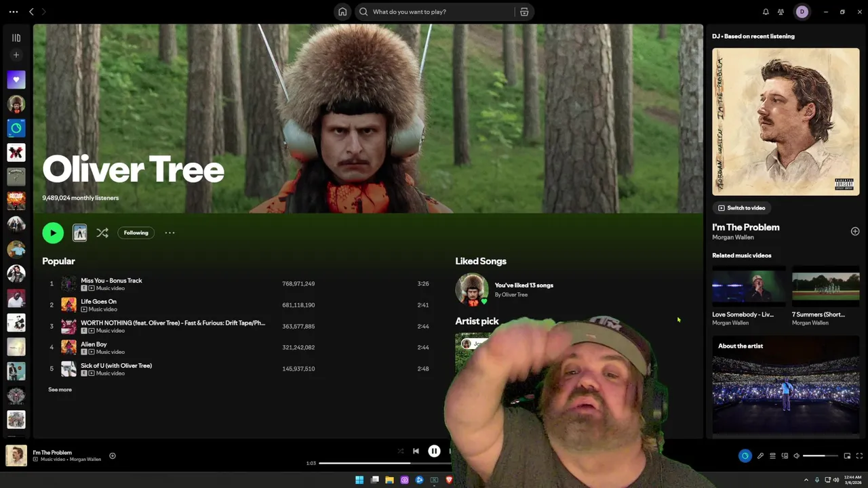Click the search magnifier icon

tap(363, 12)
